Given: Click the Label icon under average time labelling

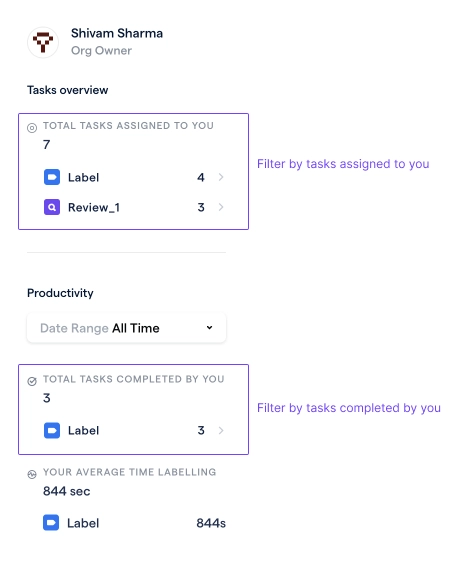Looking at the screenshot, I should (x=51, y=523).
